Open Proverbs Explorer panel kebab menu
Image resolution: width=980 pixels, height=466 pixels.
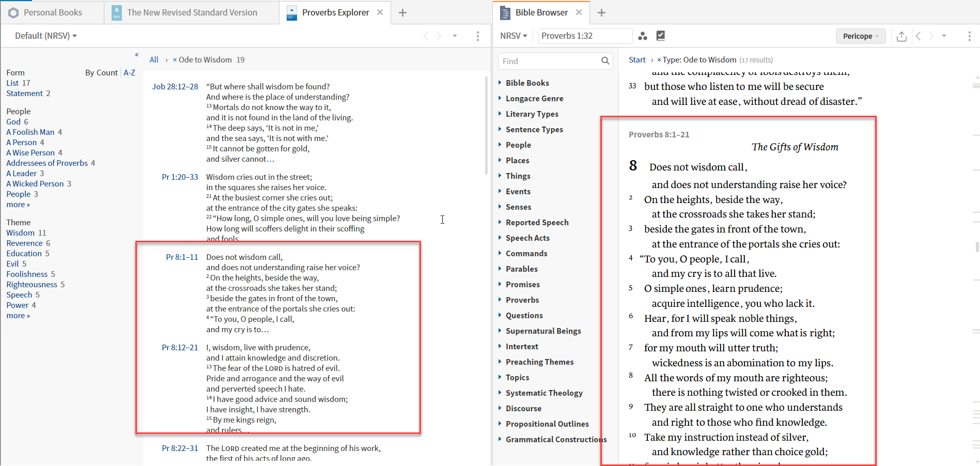(478, 36)
